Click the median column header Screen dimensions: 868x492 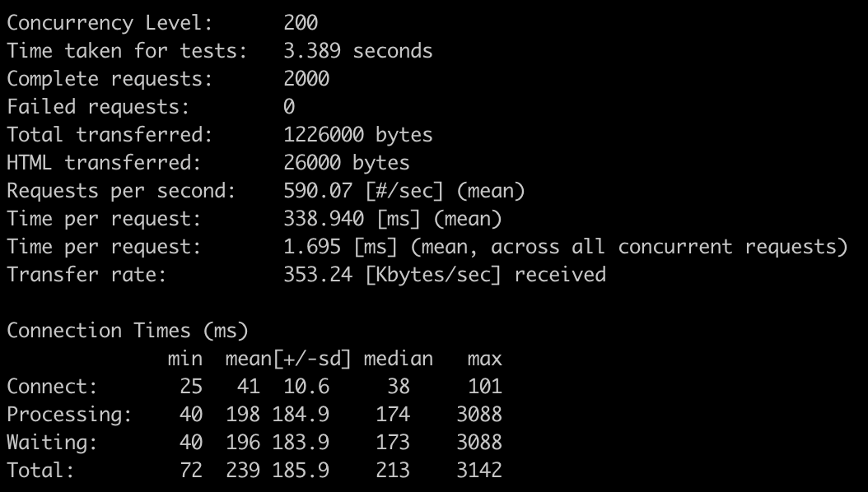pyautogui.click(x=398, y=359)
